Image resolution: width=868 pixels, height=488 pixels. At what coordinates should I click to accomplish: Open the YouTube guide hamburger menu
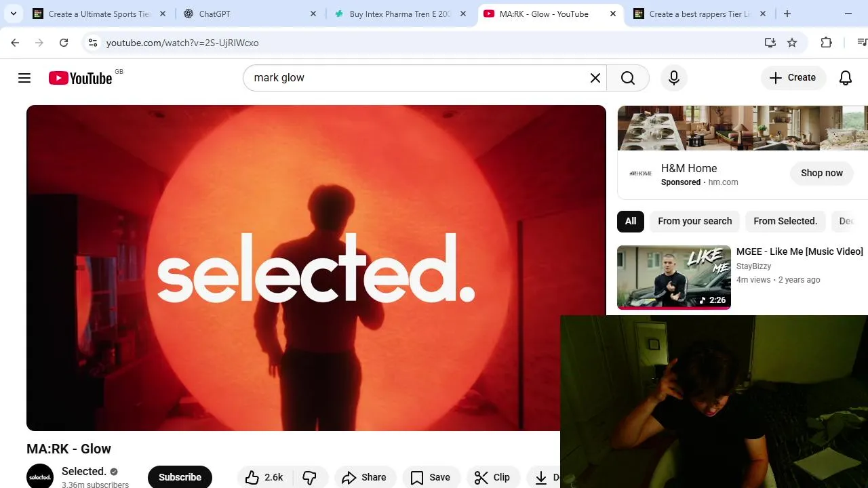pos(24,78)
